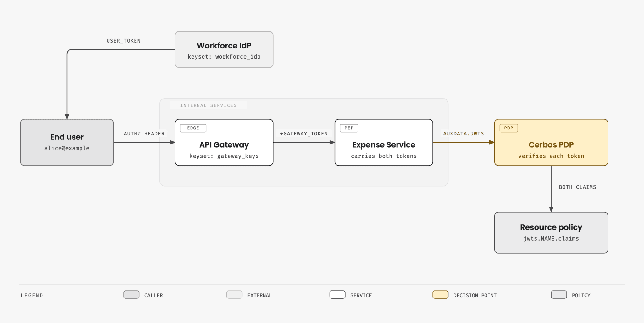This screenshot has height=323, width=644.
Task: Click the AUXDATA.JWTS edge label
Action: [464, 134]
